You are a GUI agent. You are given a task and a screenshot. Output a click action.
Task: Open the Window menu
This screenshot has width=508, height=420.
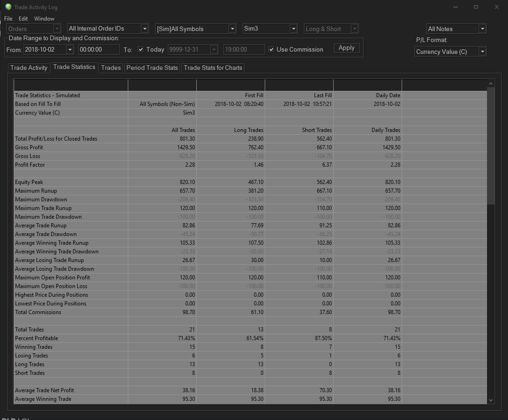point(44,19)
